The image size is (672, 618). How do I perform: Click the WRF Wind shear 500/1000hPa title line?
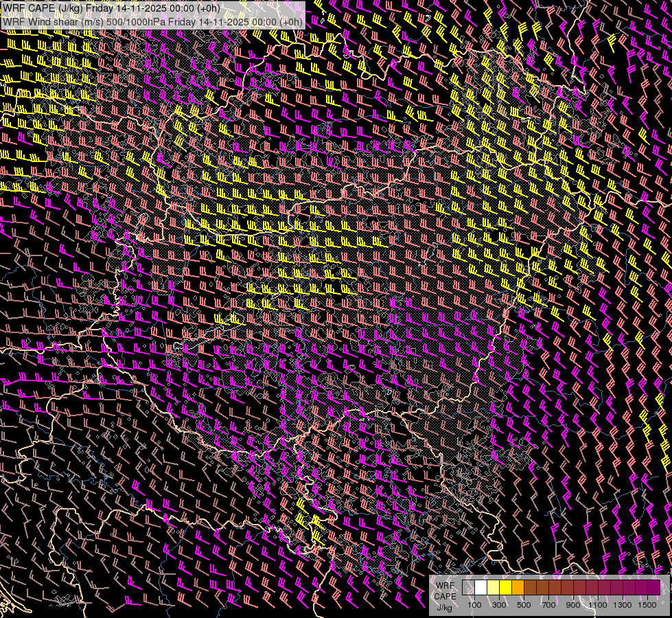[152, 21]
